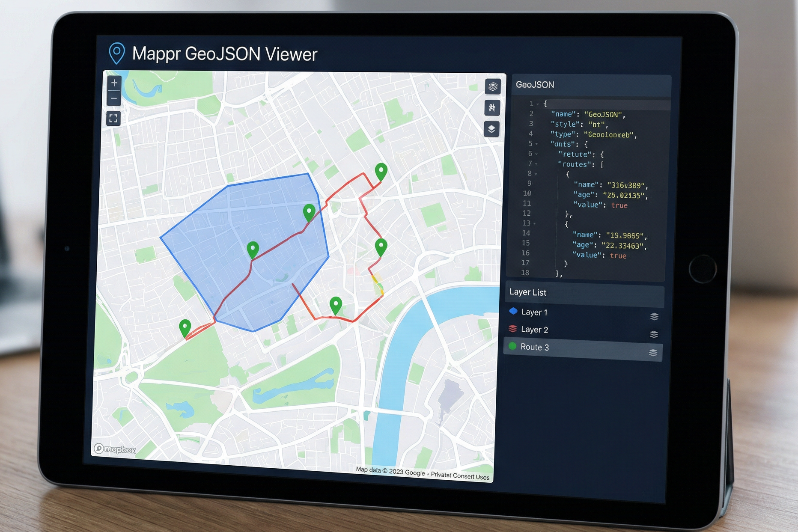
Task: Click the red stack icon beside Layer 2
Action: pos(512,329)
